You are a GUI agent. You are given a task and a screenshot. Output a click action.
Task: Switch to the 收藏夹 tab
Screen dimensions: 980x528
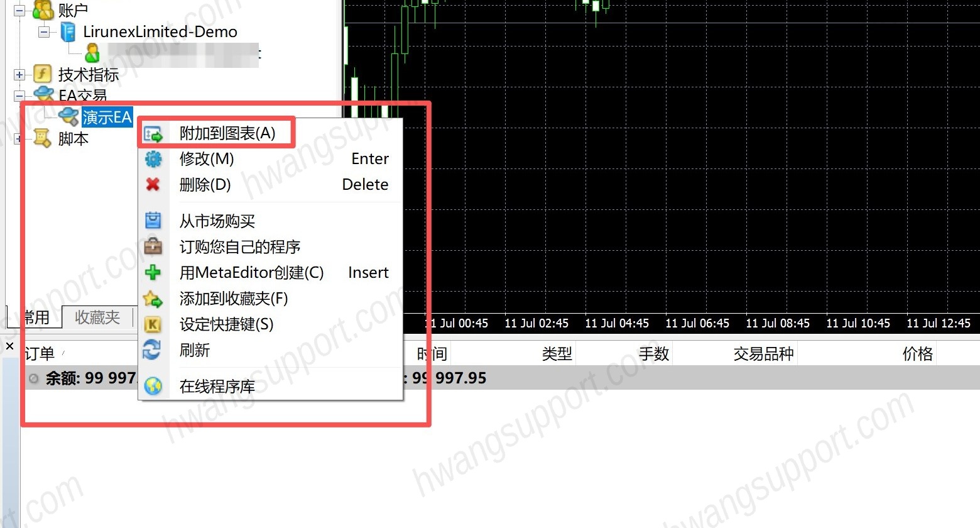[x=97, y=317]
